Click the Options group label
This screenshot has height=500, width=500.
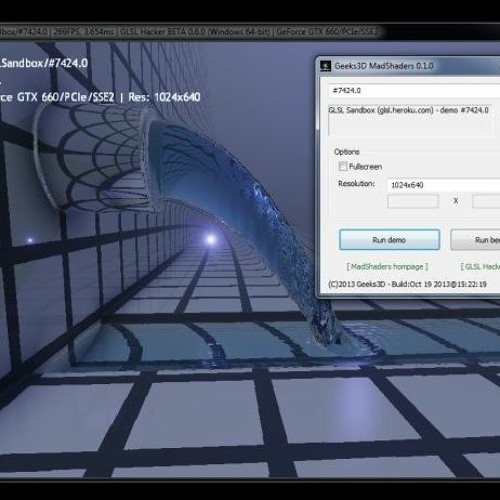pyautogui.click(x=347, y=152)
